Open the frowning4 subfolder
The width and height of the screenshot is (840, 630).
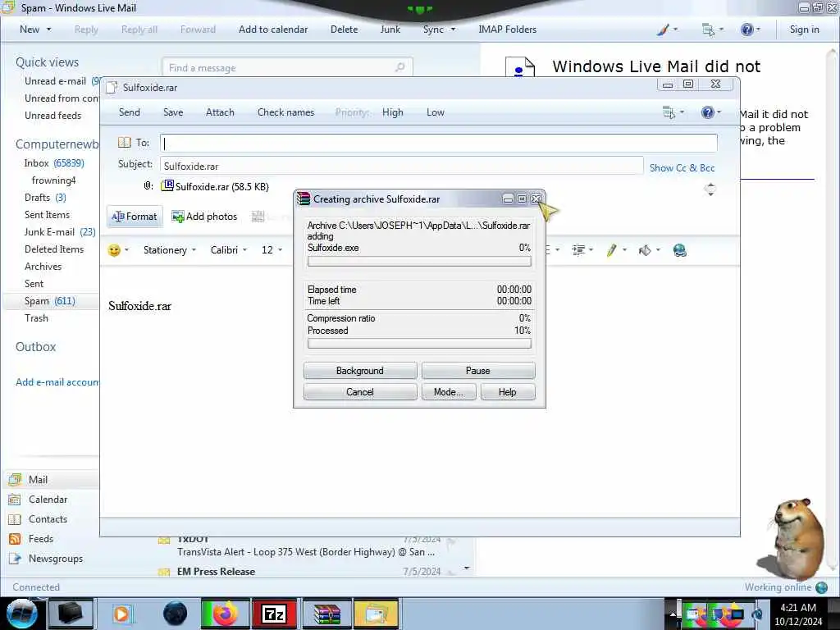point(53,180)
